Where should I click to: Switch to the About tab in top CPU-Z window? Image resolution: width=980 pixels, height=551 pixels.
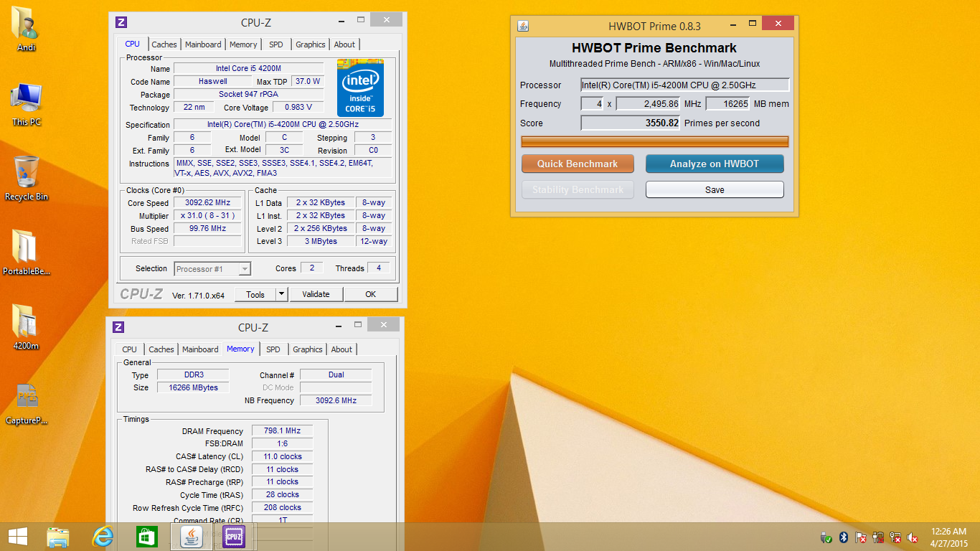pos(344,44)
